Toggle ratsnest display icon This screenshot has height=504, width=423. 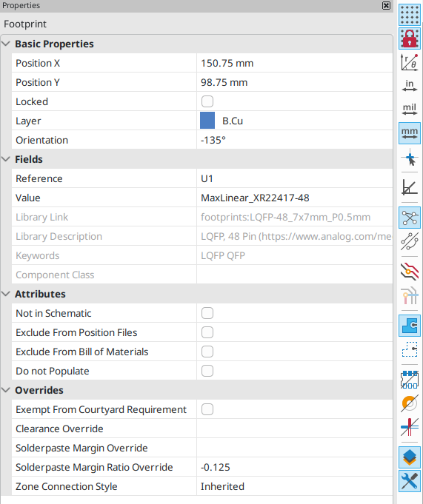click(x=410, y=218)
